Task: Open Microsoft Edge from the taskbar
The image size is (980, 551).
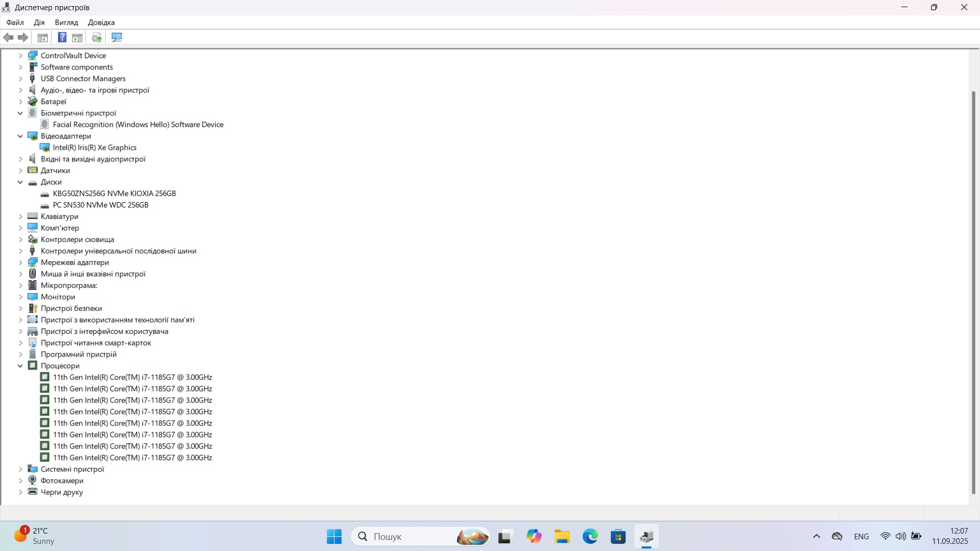Action: [590, 537]
